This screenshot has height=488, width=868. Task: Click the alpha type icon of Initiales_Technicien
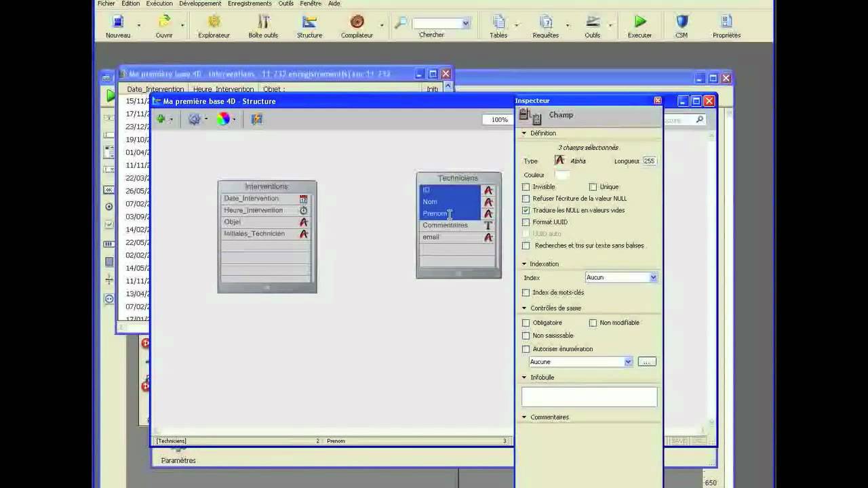tap(303, 233)
